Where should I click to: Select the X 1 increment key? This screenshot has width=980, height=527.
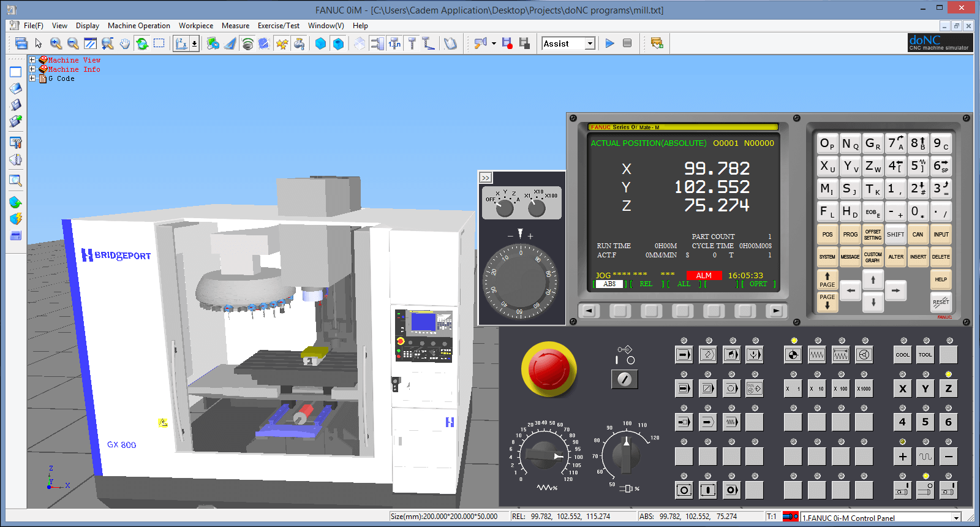click(793, 389)
